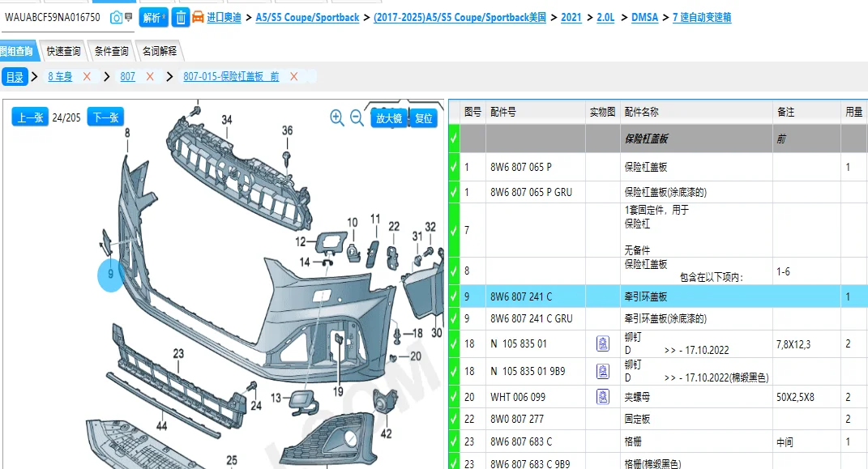Select part number 8W0 807 277
Screen dimensions: 868x469
click(x=517, y=420)
